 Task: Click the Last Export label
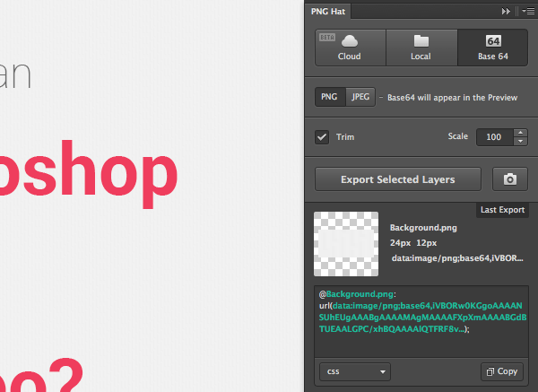coord(502,210)
